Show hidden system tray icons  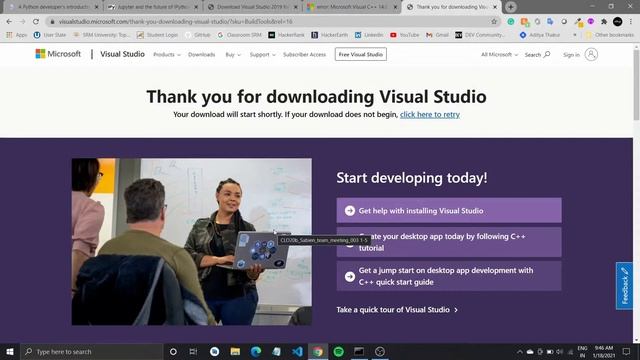[520, 351]
